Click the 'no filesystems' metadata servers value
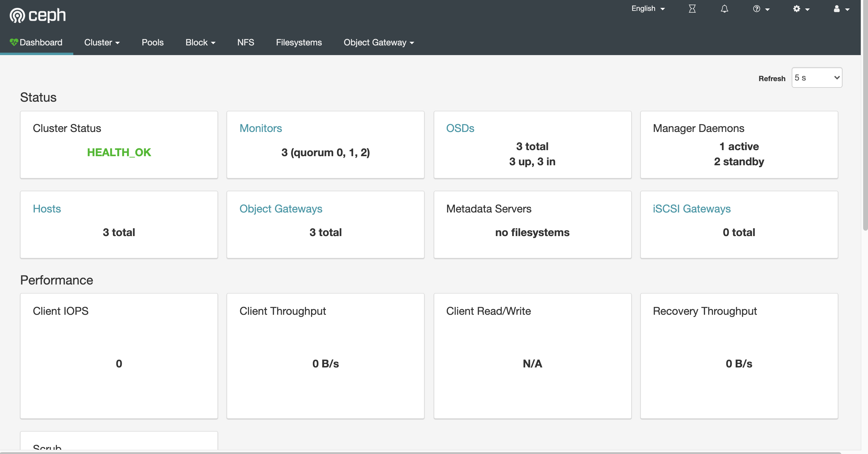 [532, 232]
